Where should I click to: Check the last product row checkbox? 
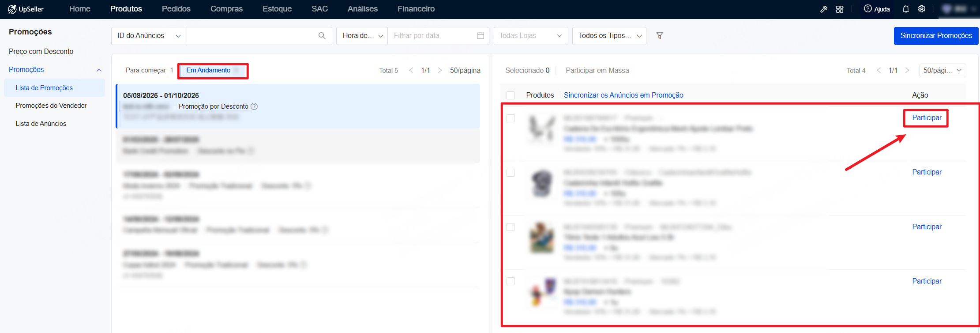coord(511,281)
